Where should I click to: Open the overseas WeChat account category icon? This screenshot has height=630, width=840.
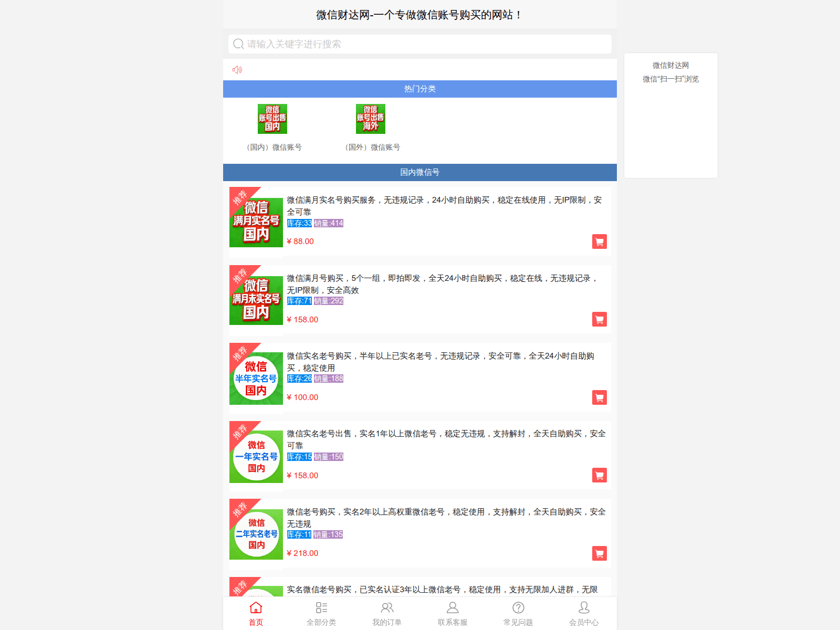coord(371,119)
